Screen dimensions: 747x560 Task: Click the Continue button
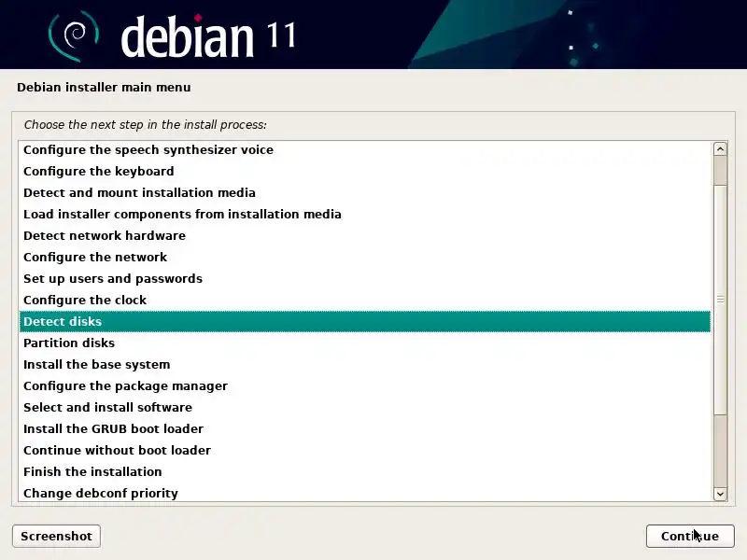tap(690, 536)
